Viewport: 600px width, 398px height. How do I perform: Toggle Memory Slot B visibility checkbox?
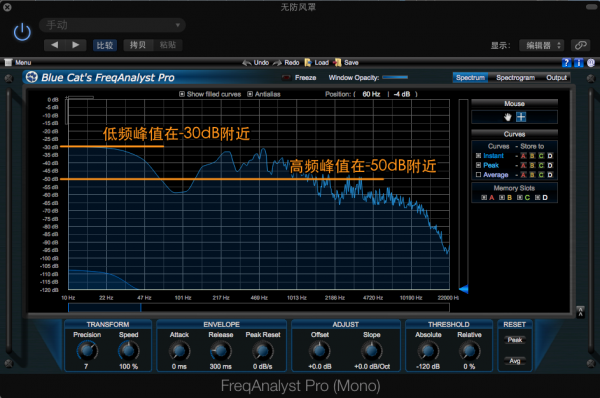tap(502, 197)
